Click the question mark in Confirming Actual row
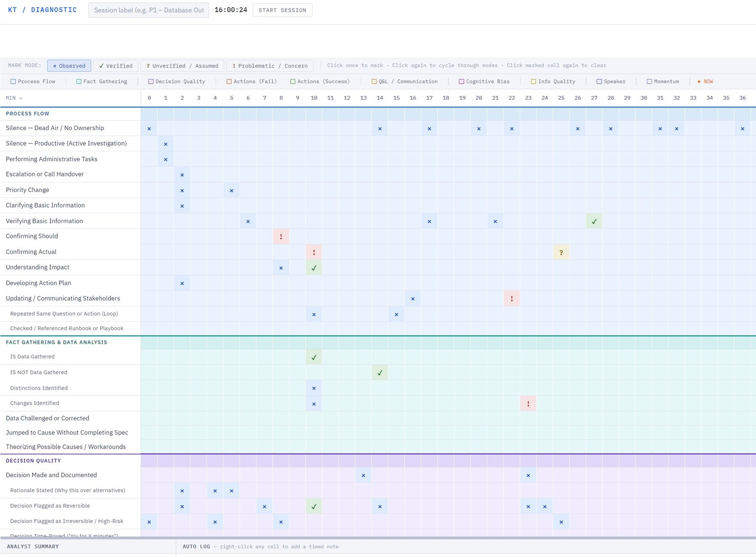This screenshot has height=557, width=756. [561, 252]
